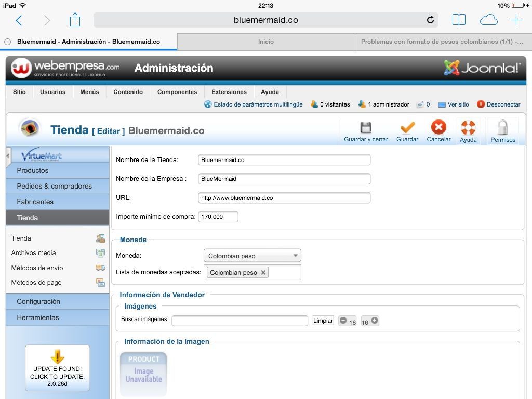The height and width of the screenshot is (399, 532).
Task: Click the Archivos media icon
Action: pyautogui.click(x=100, y=253)
